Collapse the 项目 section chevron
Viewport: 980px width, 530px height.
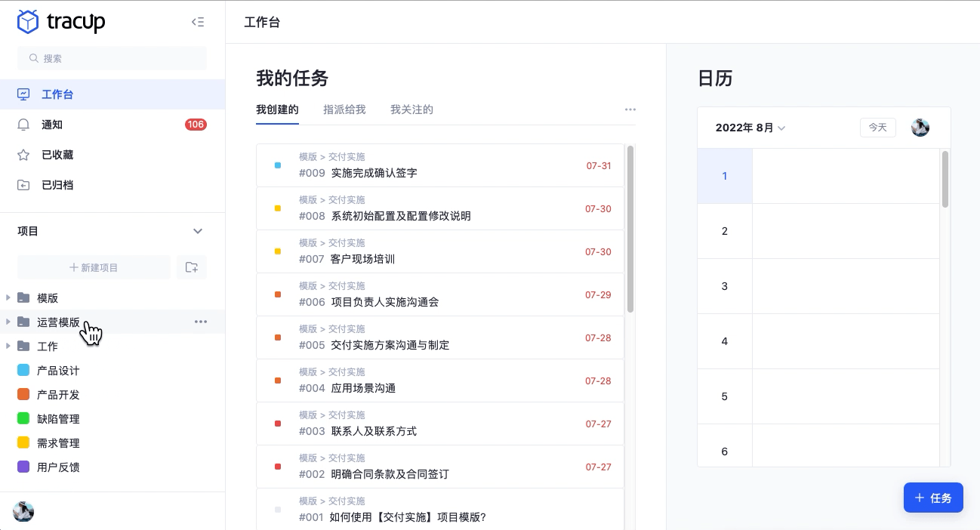click(198, 231)
